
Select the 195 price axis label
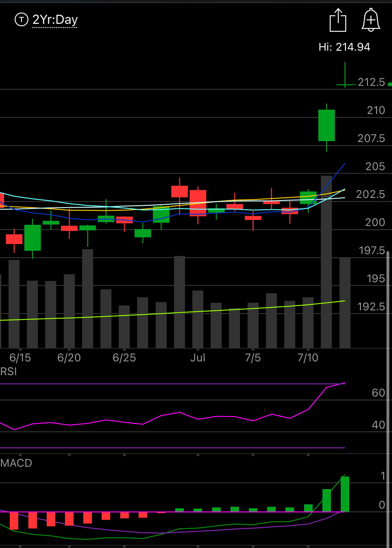[x=376, y=279]
